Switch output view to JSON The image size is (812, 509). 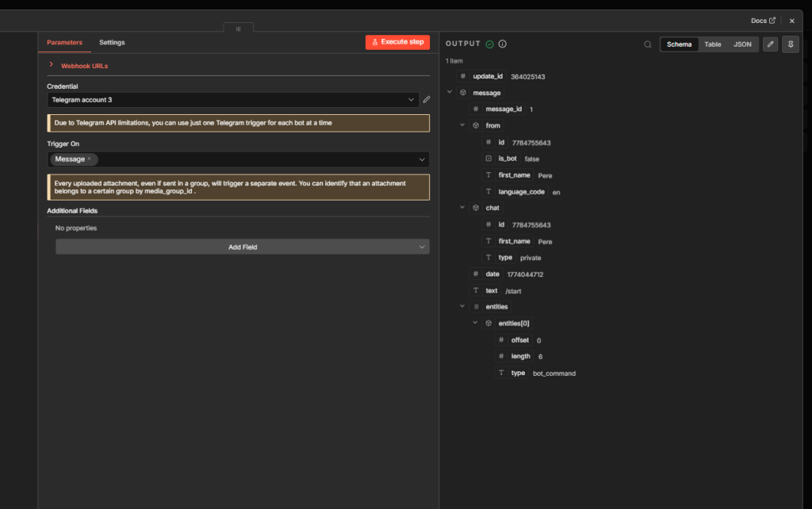point(742,44)
